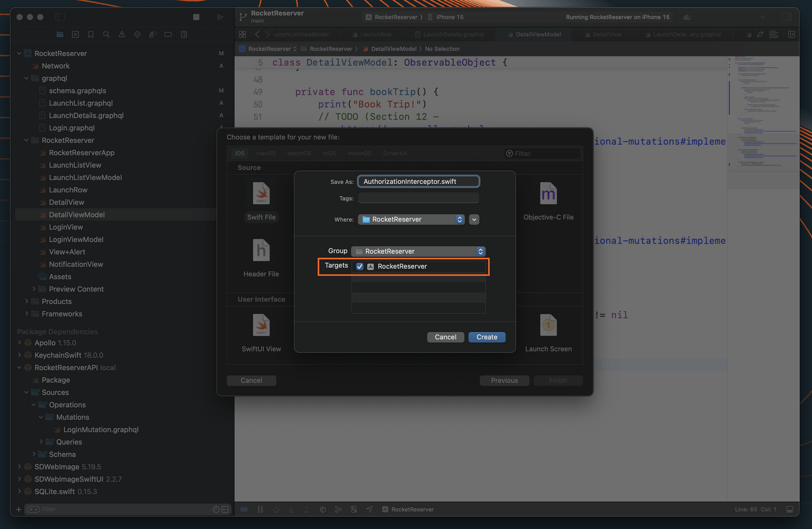The image size is (812, 529).
Task: Click the Create button
Action: [487, 337]
